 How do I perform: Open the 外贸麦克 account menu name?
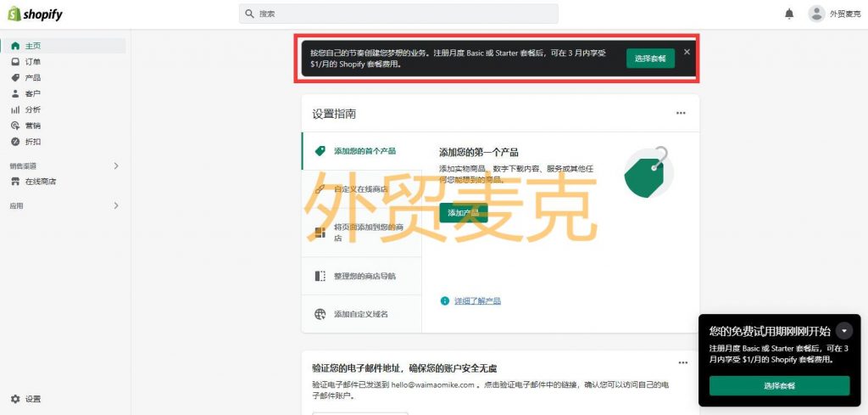coord(845,14)
